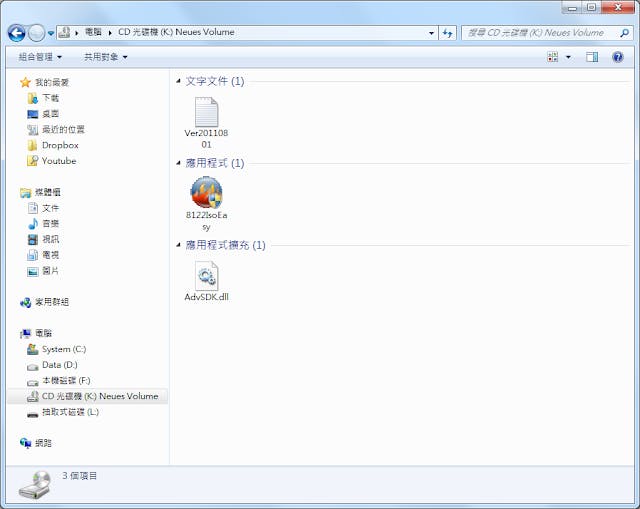
Task: Select 媒體櫃 libraries node
Action: [40, 192]
